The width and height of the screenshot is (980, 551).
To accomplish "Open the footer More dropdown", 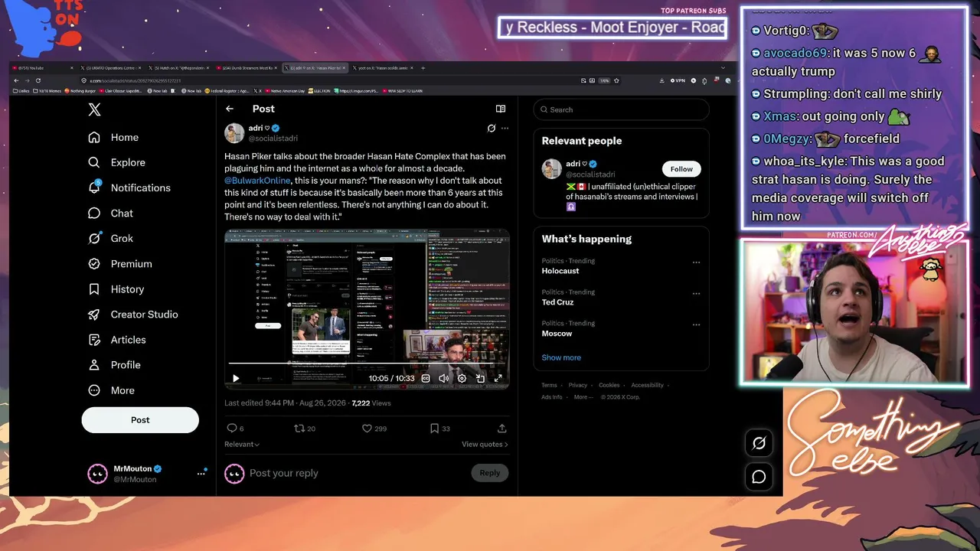I will click(583, 397).
